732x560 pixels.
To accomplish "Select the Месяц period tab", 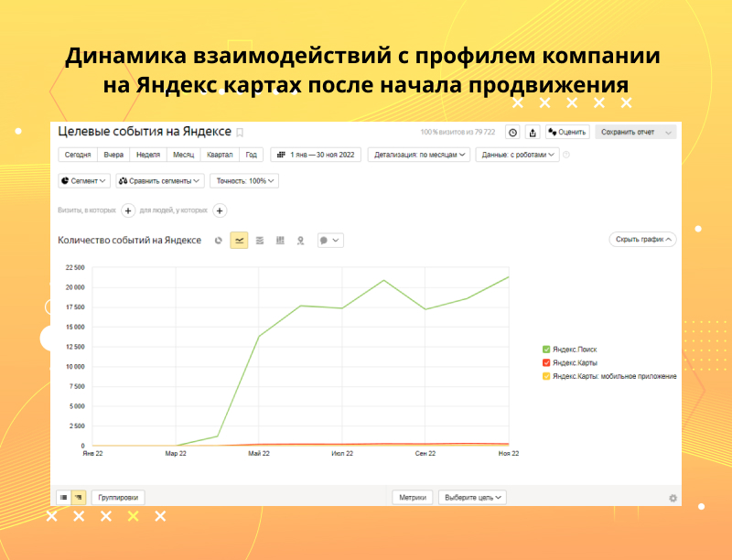I will 184,155.
